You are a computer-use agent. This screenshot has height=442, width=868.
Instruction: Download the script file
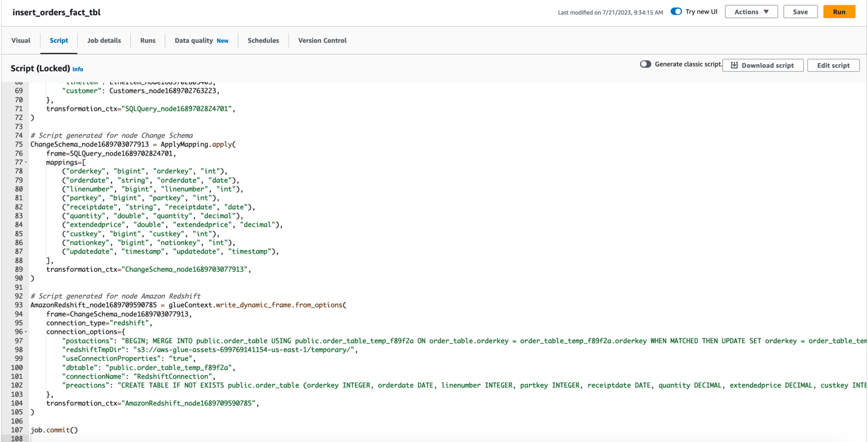pos(763,65)
